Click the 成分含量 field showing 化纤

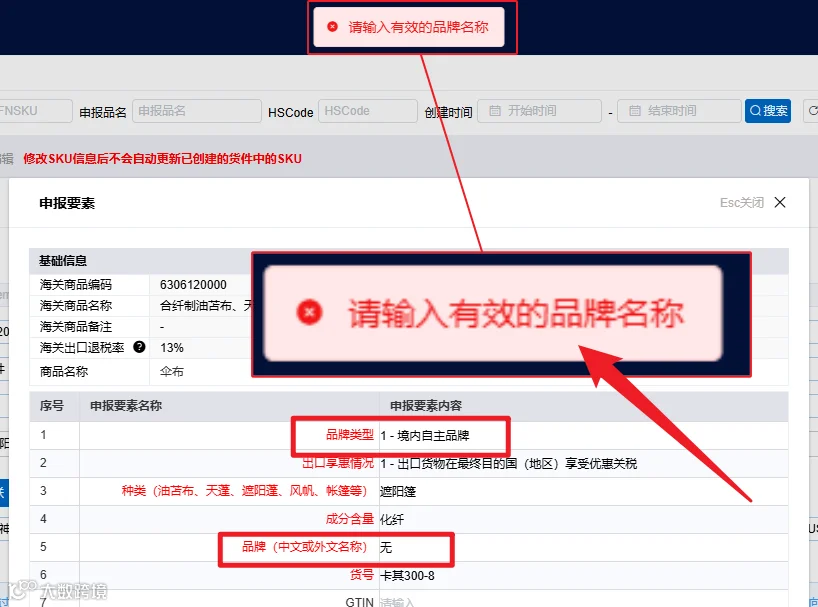pyautogui.click(x=583, y=519)
